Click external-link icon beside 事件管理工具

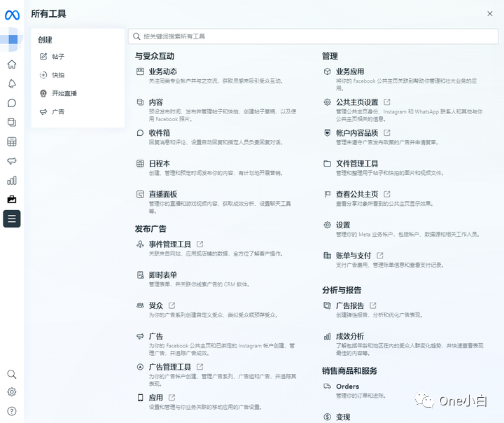pyautogui.click(x=200, y=244)
